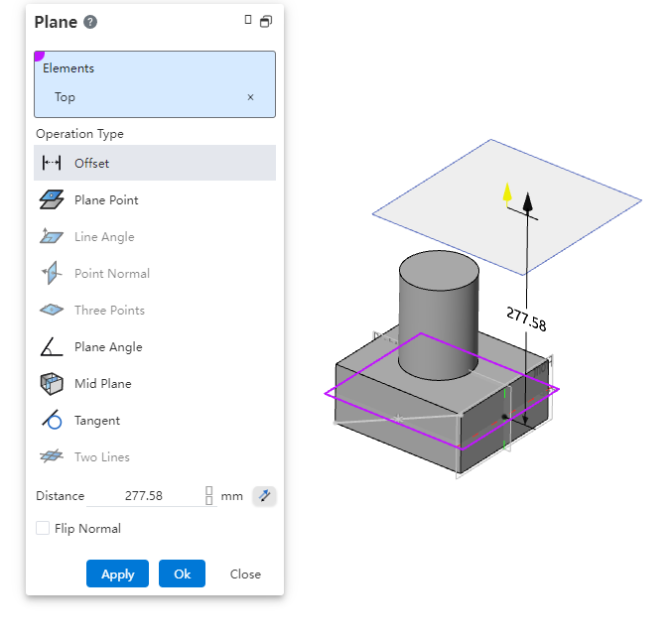Choose the Plane Point operation label
Screen dimensions: 672x639
coord(106,200)
